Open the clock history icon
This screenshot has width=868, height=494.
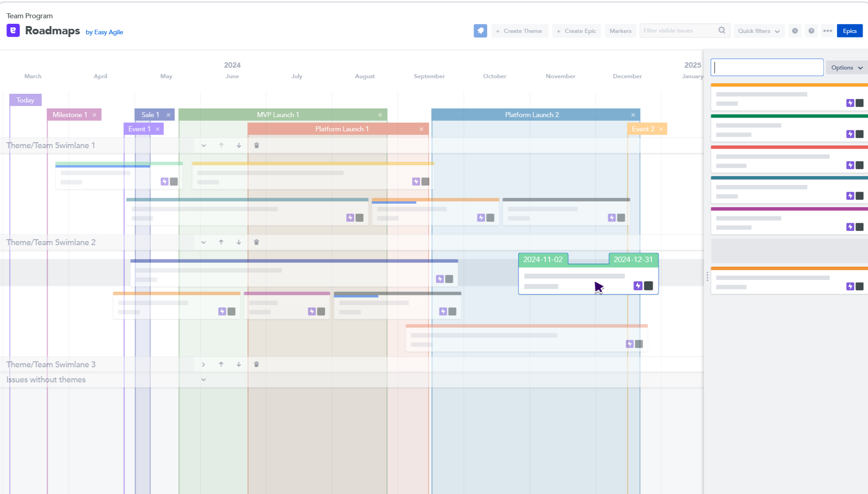[795, 31]
